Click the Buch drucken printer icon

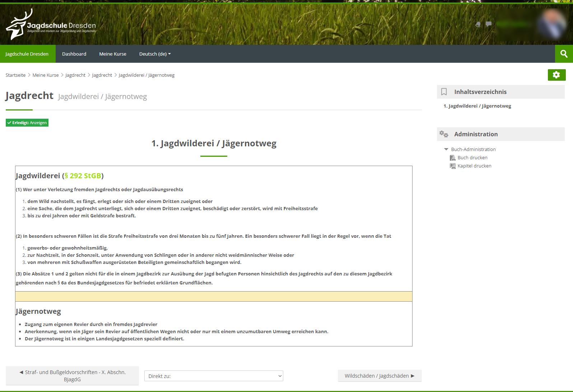[453, 158]
